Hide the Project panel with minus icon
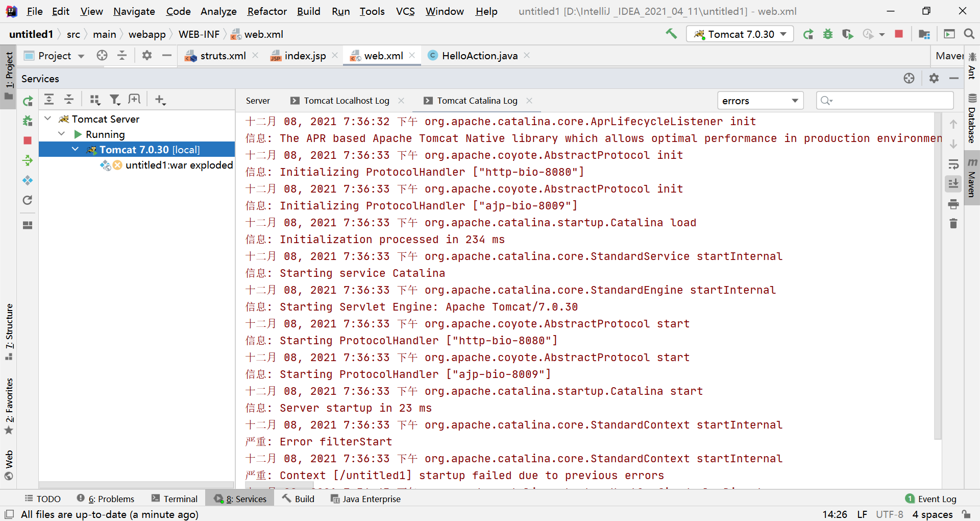The height and width of the screenshot is (521, 980). [x=166, y=55]
